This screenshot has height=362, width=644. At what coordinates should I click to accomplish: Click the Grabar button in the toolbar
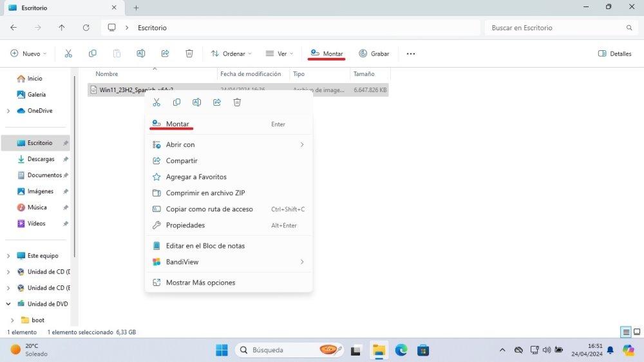(374, 53)
